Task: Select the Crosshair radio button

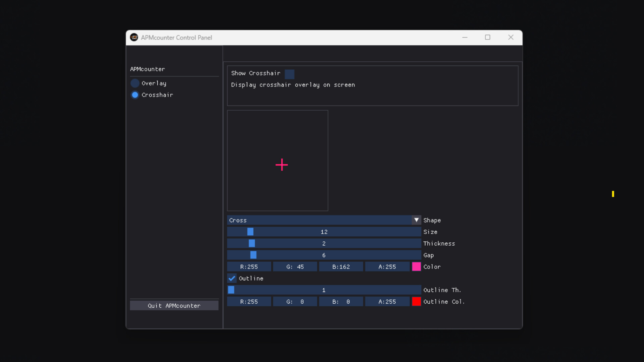Action: 135,95
